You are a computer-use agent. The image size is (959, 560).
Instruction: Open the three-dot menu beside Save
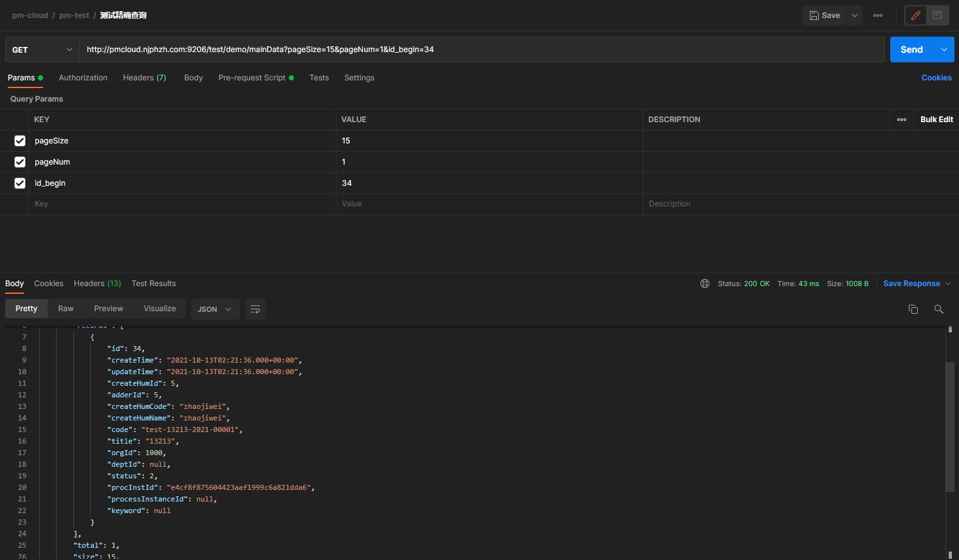coord(878,15)
